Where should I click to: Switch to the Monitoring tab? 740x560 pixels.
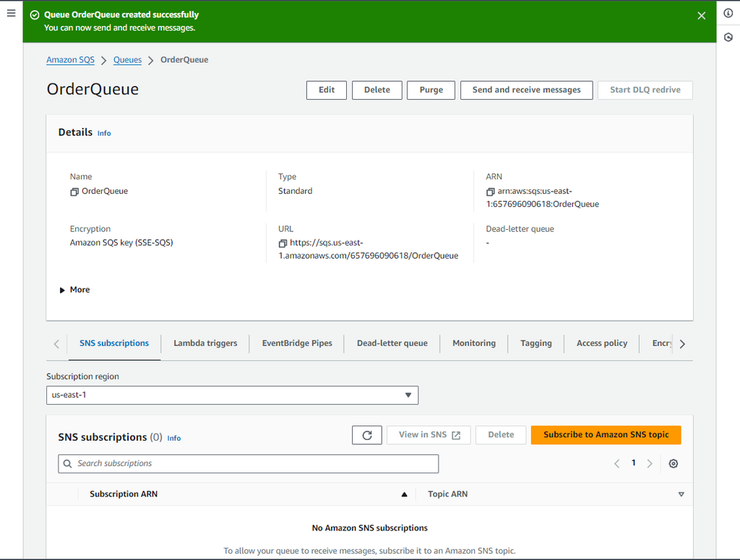473,343
